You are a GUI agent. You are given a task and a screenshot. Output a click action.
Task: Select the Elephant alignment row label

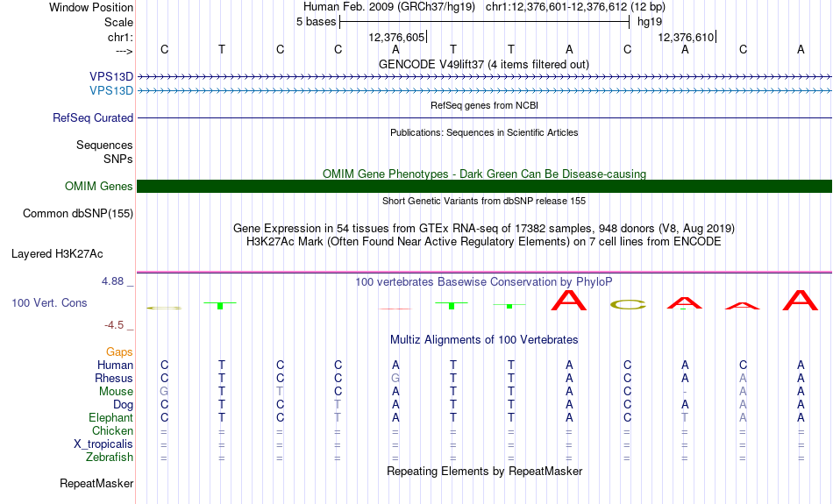coord(110,418)
